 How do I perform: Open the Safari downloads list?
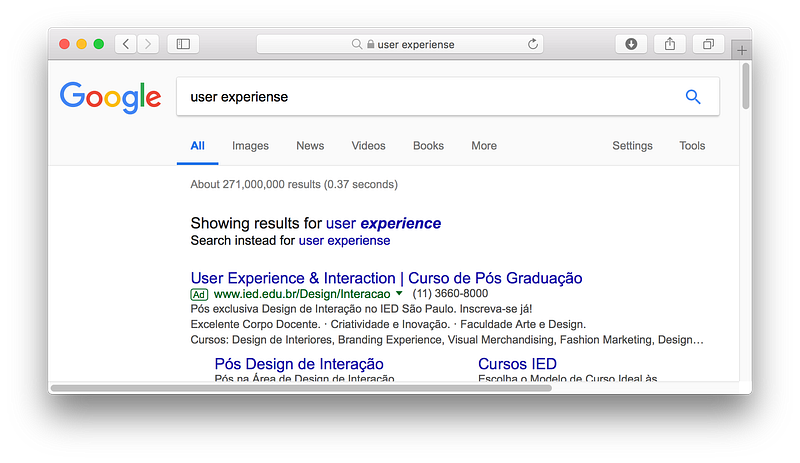pos(631,44)
